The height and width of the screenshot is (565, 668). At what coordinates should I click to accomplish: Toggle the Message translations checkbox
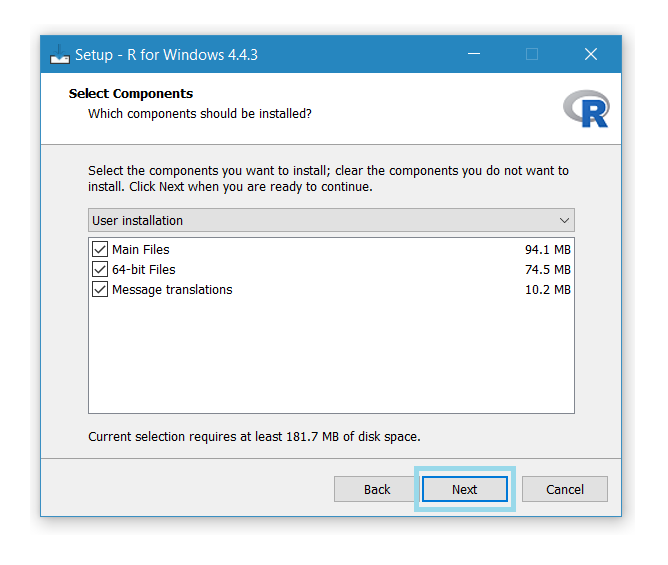[100, 289]
